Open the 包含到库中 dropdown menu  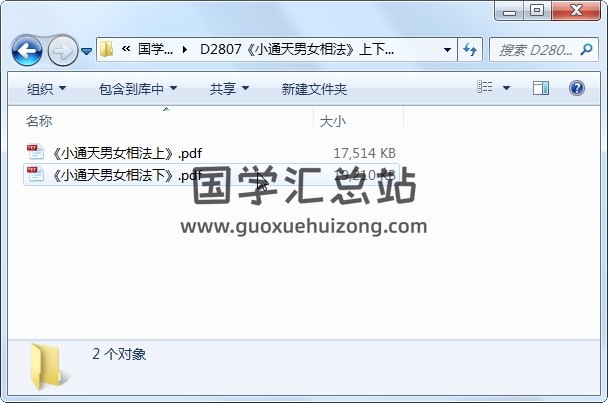click(x=138, y=89)
